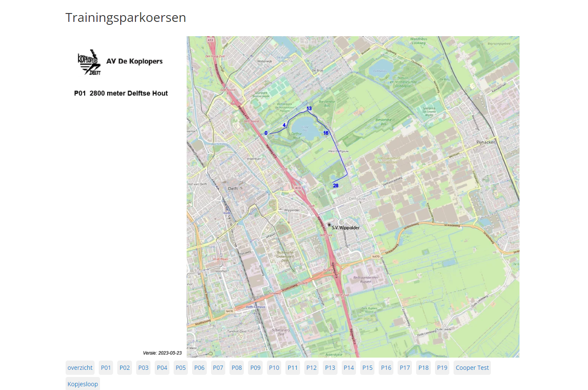588x390 pixels.
Task: Switch to route P02
Action: (124, 368)
